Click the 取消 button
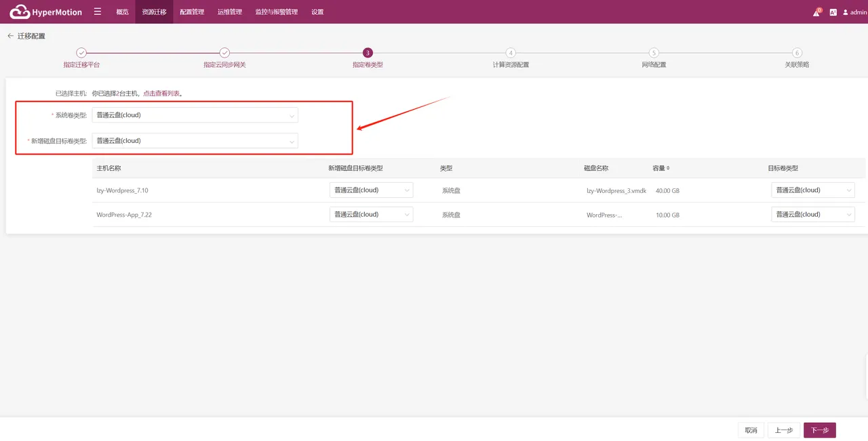This screenshot has width=868, height=441. pyautogui.click(x=751, y=430)
